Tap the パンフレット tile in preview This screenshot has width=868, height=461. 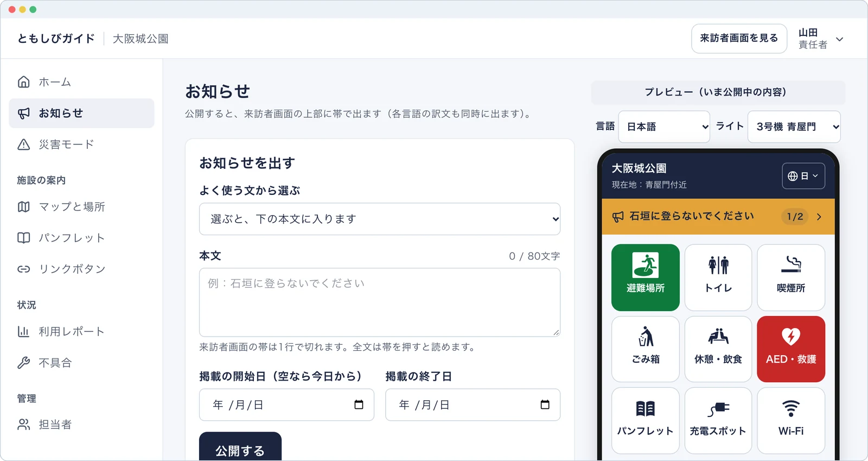(646, 420)
